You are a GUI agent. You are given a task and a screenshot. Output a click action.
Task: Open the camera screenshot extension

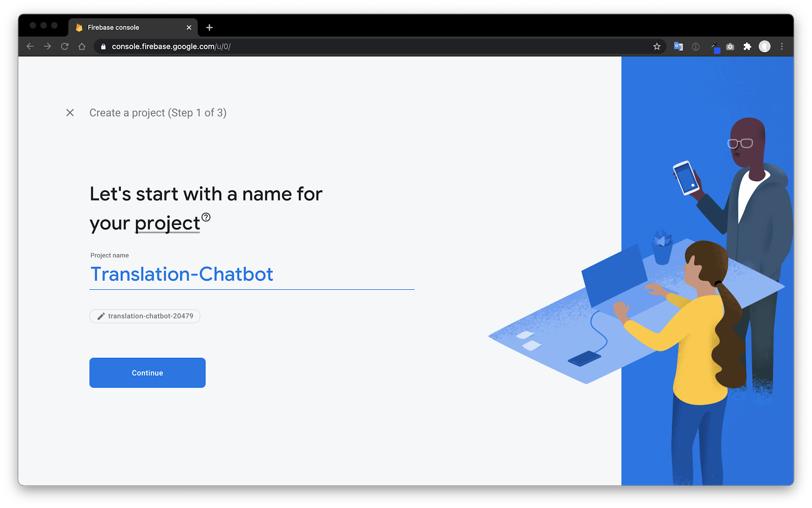(730, 46)
